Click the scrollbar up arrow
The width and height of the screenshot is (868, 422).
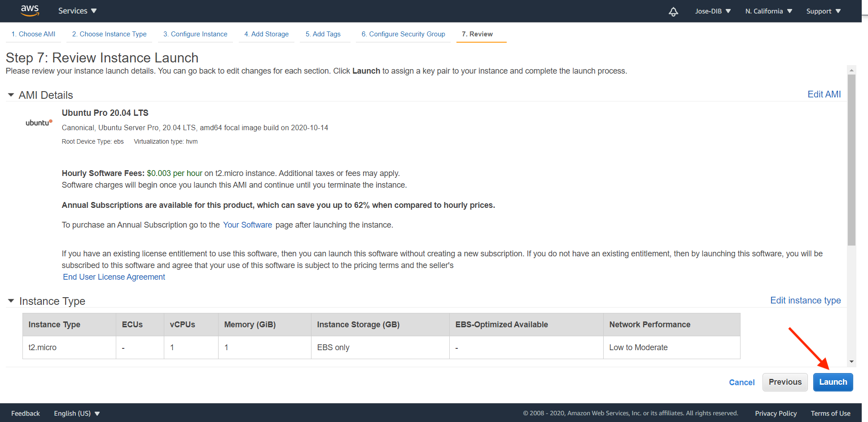coord(851,70)
